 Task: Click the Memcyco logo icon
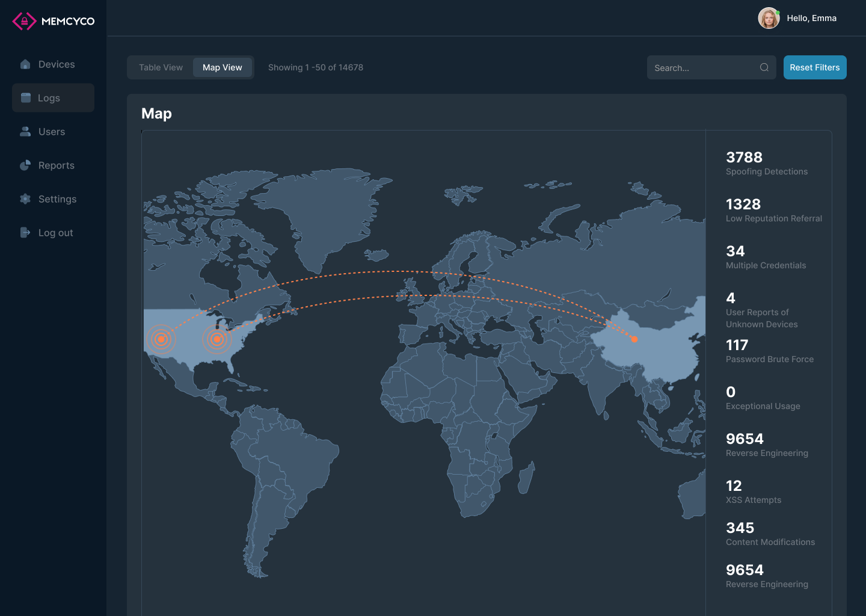tap(24, 21)
